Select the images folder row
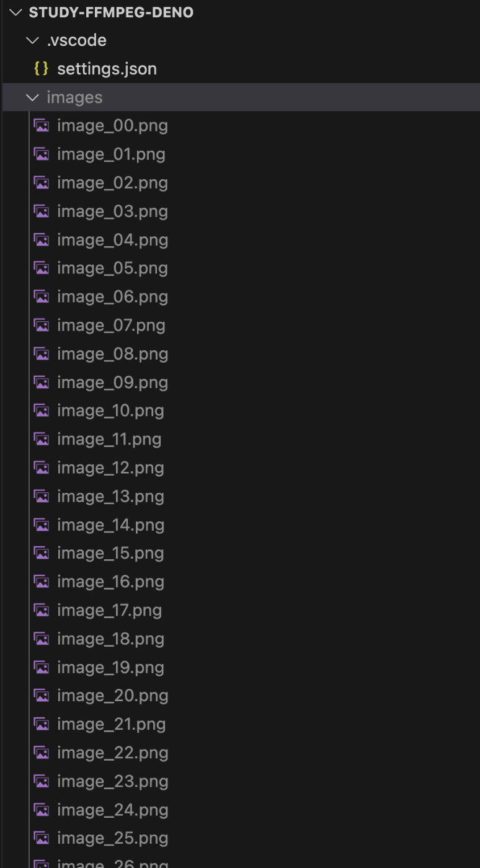The width and height of the screenshot is (480, 868). (241, 97)
